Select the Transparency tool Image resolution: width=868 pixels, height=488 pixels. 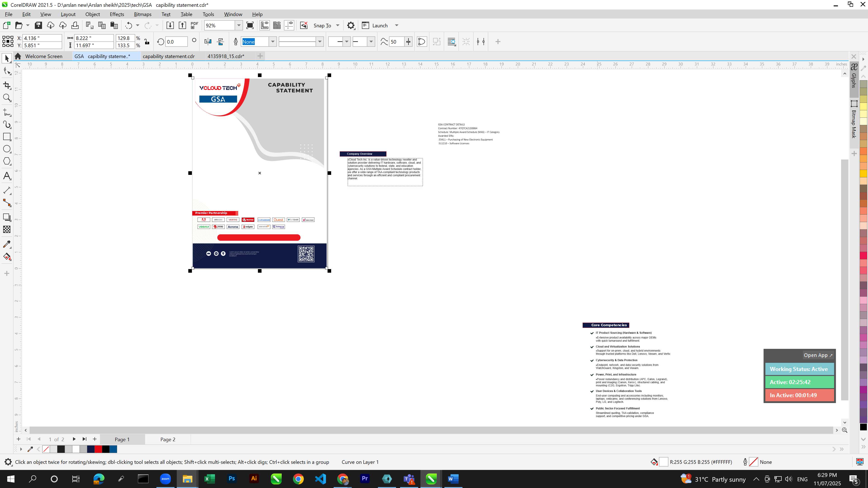pos(7,229)
